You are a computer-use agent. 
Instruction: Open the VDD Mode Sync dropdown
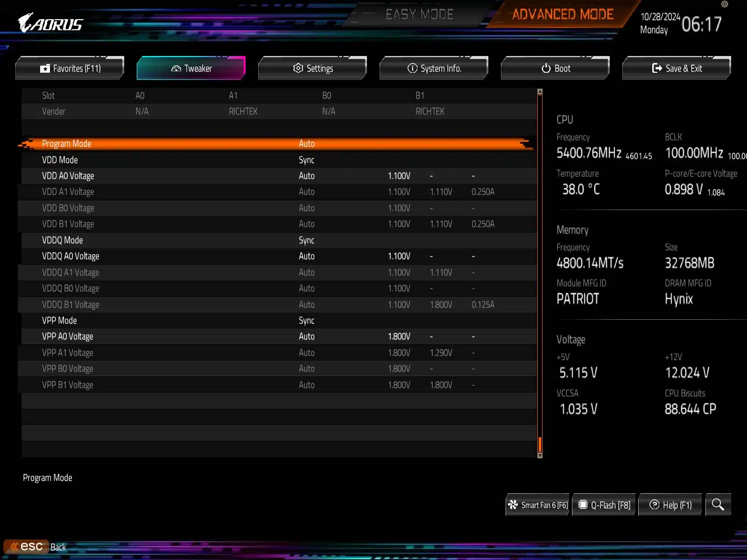point(307,160)
